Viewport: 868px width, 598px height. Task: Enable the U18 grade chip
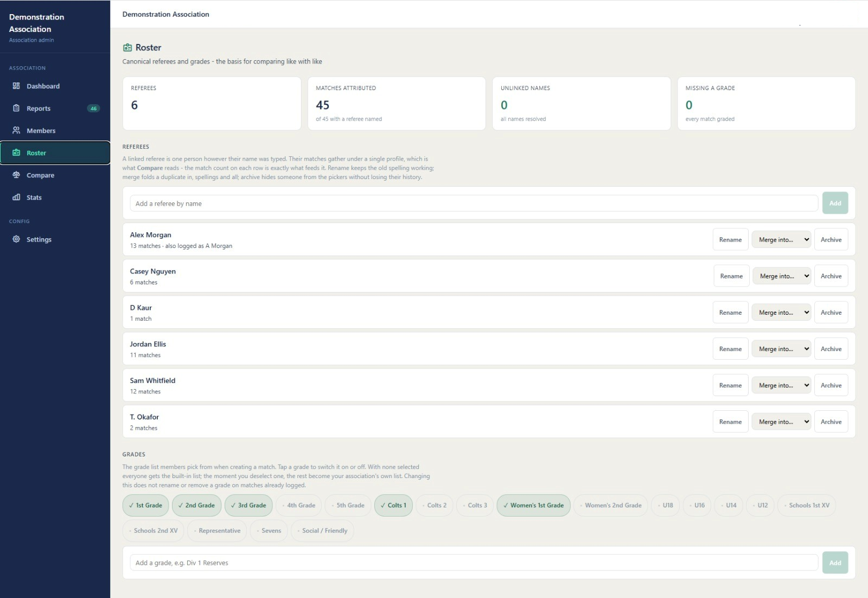click(666, 505)
